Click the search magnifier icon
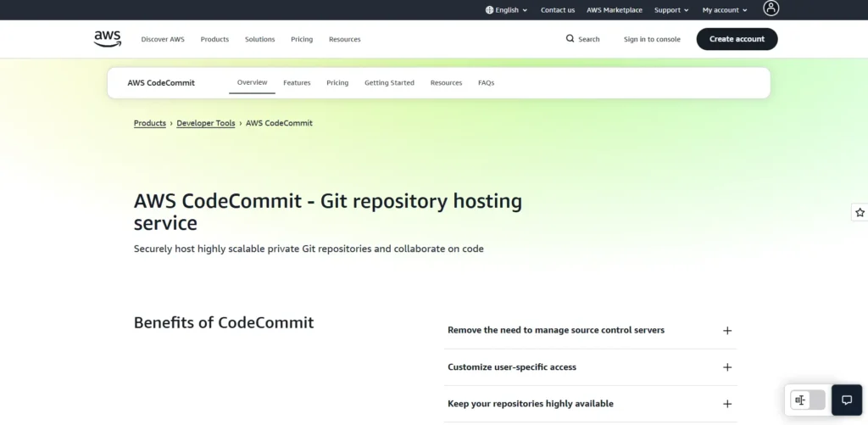 pyautogui.click(x=570, y=39)
